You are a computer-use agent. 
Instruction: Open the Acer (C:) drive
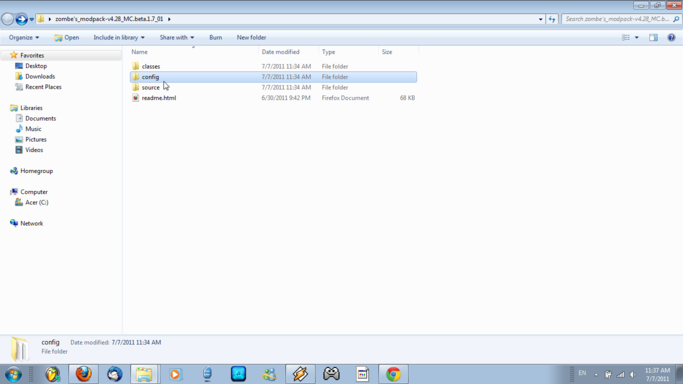click(x=37, y=202)
